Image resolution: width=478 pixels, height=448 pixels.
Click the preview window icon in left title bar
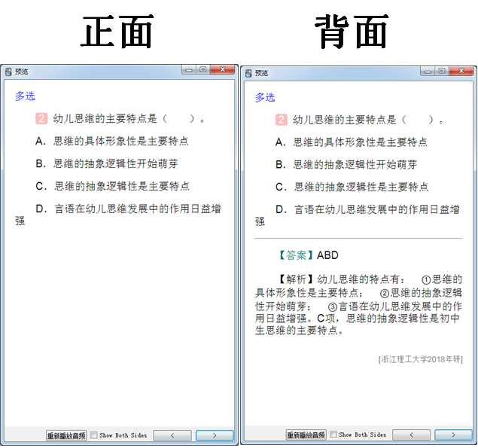[8, 72]
